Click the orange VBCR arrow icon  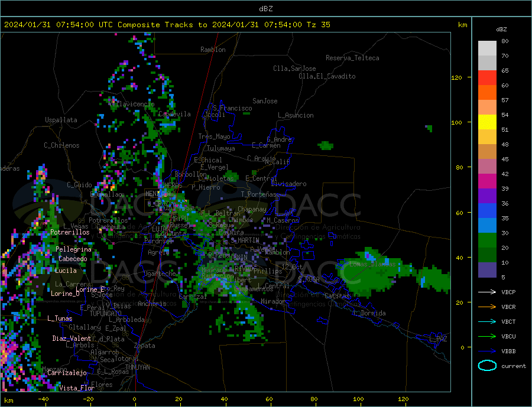pyautogui.click(x=487, y=307)
